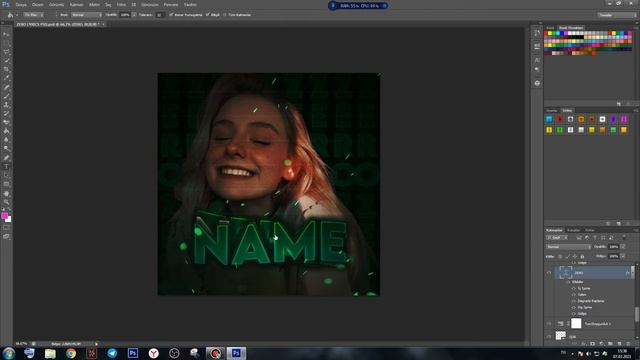This screenshot has width=640, height=360.
Task: Select the Paint Bucket tool in toolbox
Action: click(x=6, y=131)
